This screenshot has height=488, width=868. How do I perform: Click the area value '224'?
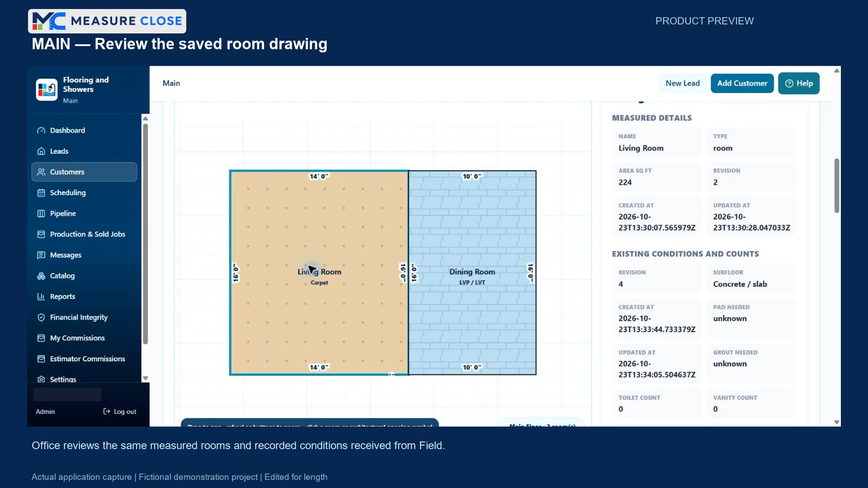[x=625, y=183]
